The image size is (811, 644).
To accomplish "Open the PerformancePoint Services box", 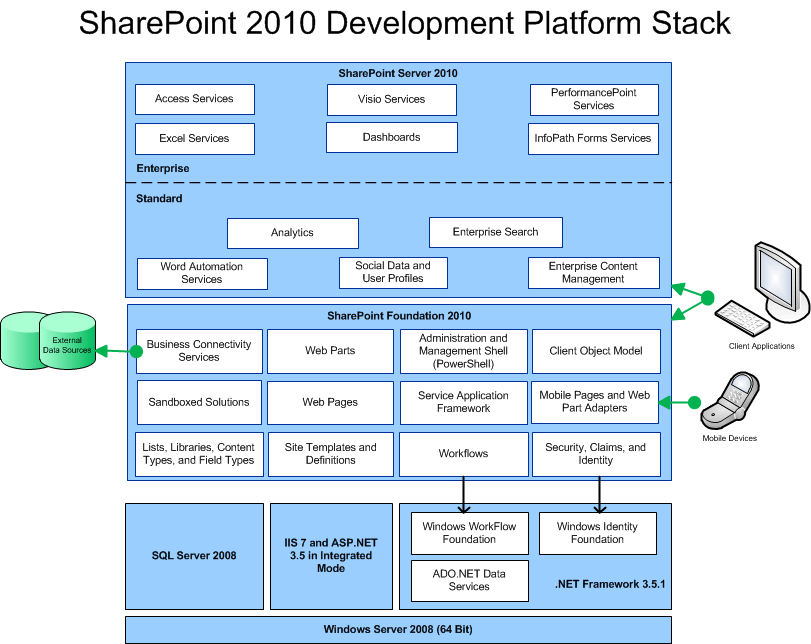I will [594, 99].
